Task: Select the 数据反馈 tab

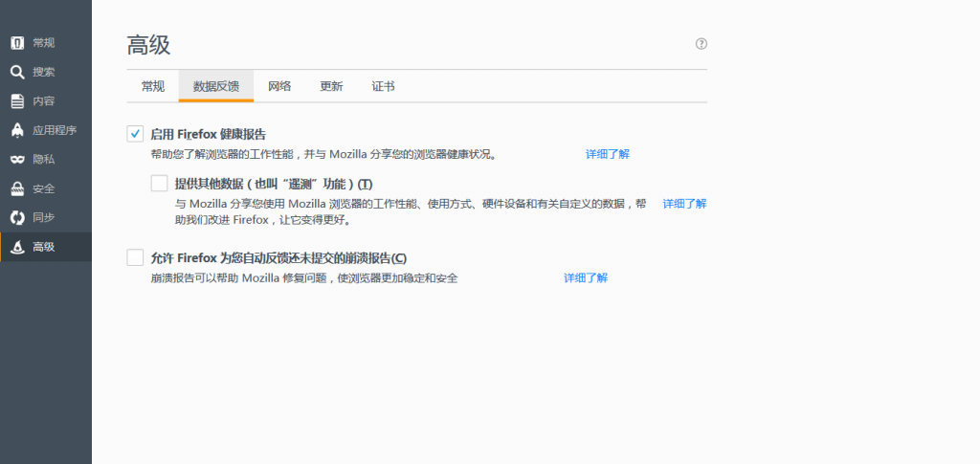Action: pos(216,86)
